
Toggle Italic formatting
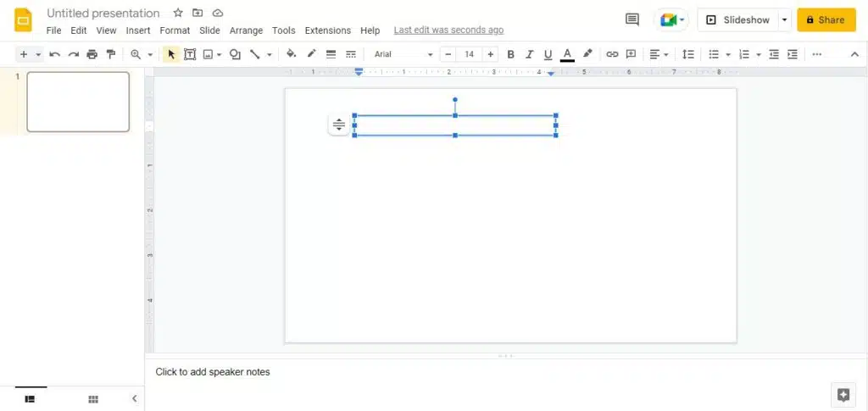[529, 54]
